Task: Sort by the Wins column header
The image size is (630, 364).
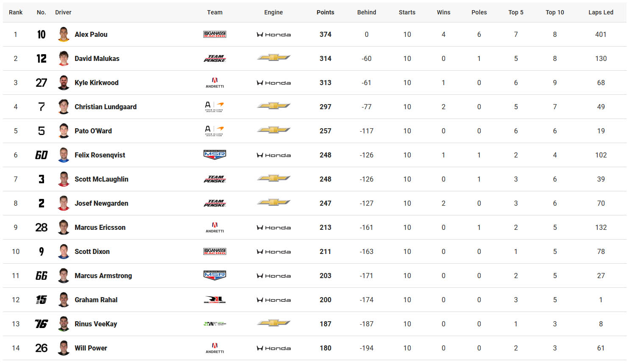Action: (444, 12)
